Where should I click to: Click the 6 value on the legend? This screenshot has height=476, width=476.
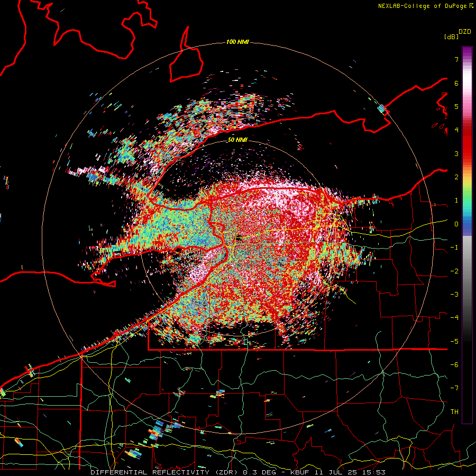[x=456, y=83]
